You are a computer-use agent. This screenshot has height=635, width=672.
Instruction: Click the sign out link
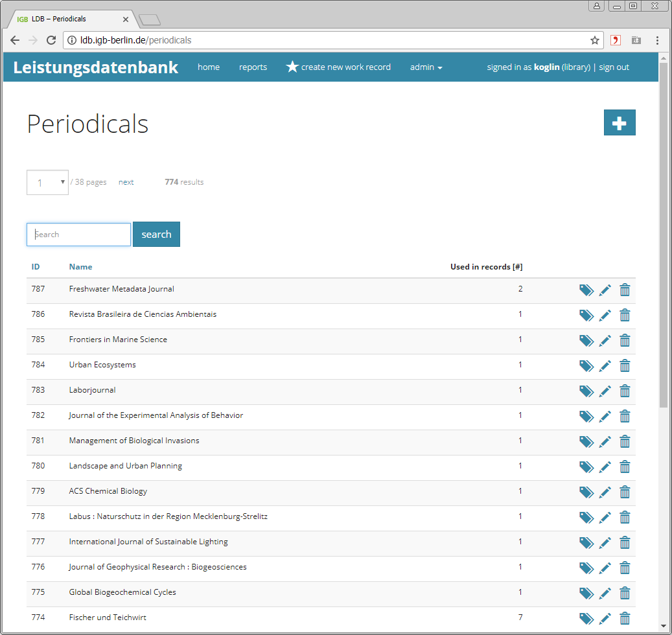(x=614, y=67)
